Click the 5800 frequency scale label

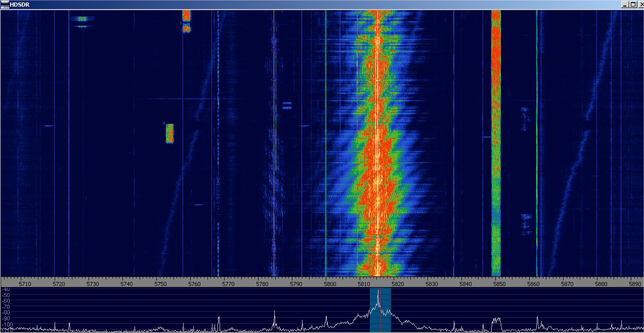[330, 284]
